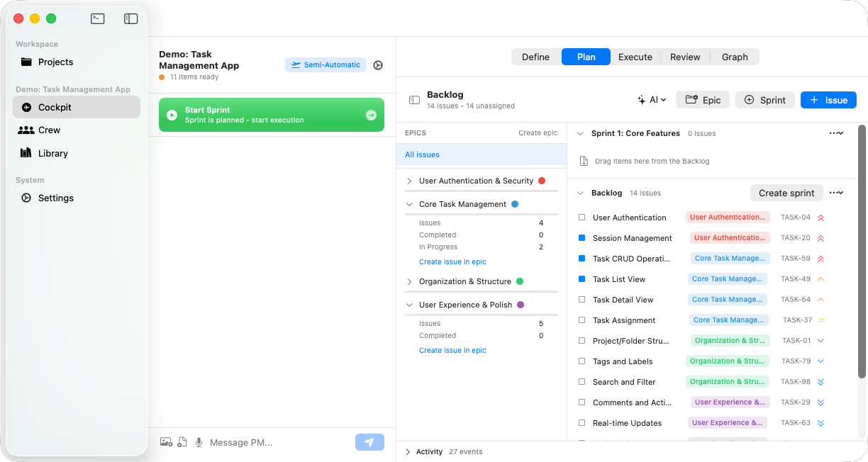Click the attach file icon in the message bar
Viewport: 868px width, 462px height.
click(182, 442)
